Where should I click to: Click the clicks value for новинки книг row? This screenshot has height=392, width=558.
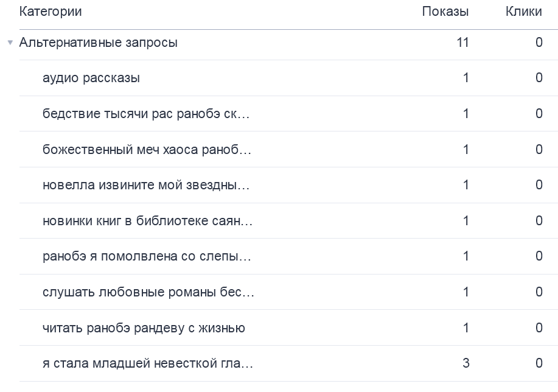[x=539, y=220]
